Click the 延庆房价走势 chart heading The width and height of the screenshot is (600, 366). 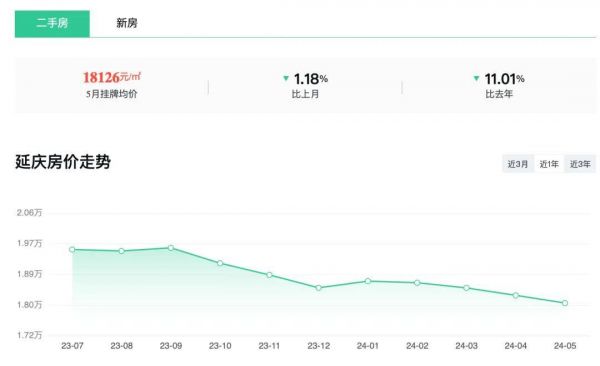pos(63,162)
